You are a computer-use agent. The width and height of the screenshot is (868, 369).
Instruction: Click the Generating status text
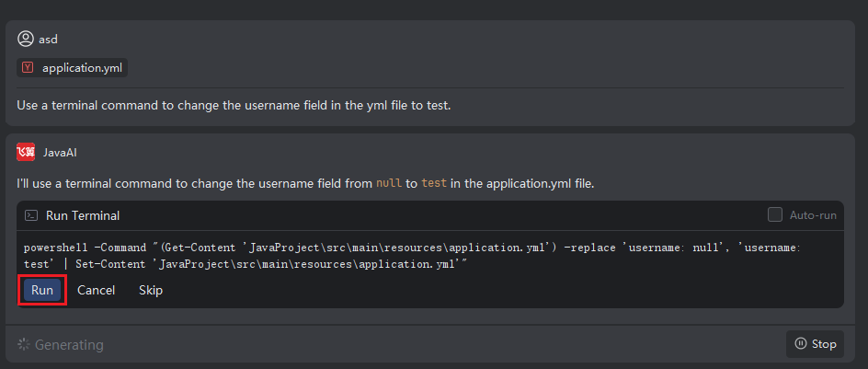(69, 345)
